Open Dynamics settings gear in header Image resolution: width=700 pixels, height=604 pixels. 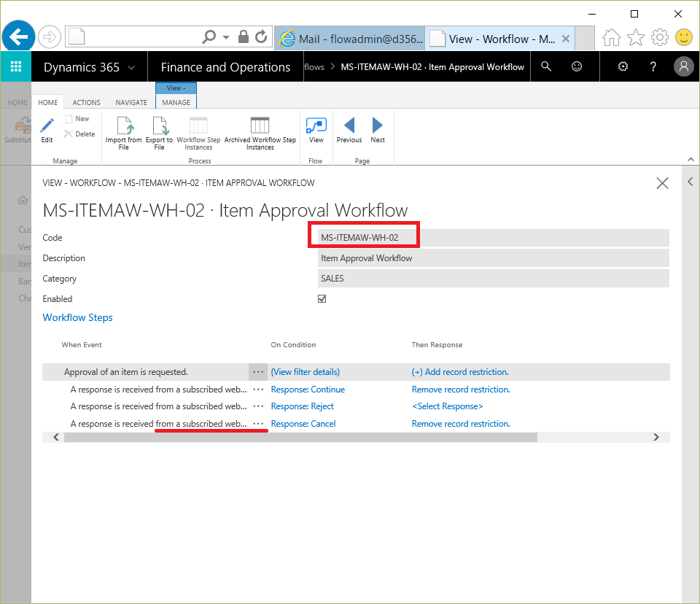click(x=623, y=66)
